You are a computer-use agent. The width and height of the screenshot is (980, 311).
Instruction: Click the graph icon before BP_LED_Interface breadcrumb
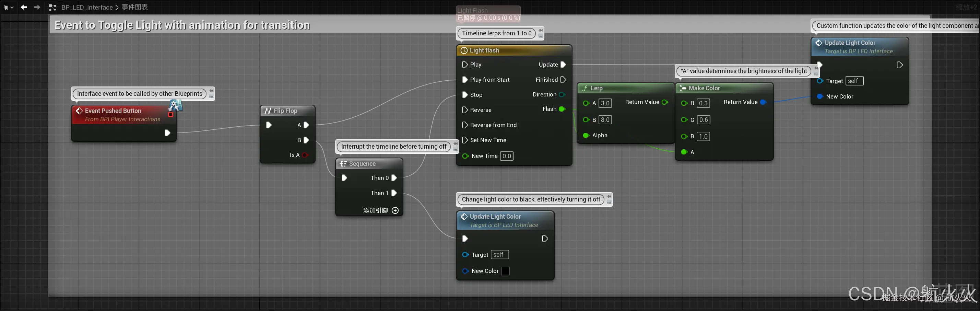(x=52, y=7)
